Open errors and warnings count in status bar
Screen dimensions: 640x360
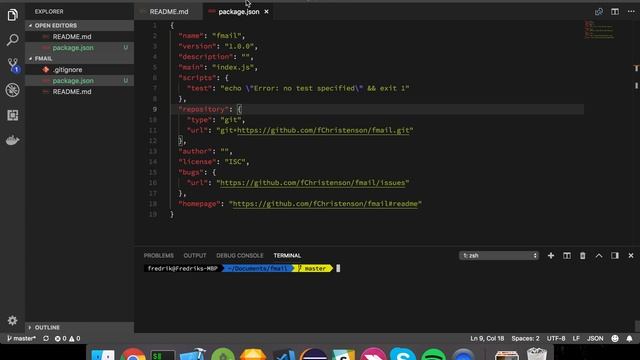tap(67, 338)
